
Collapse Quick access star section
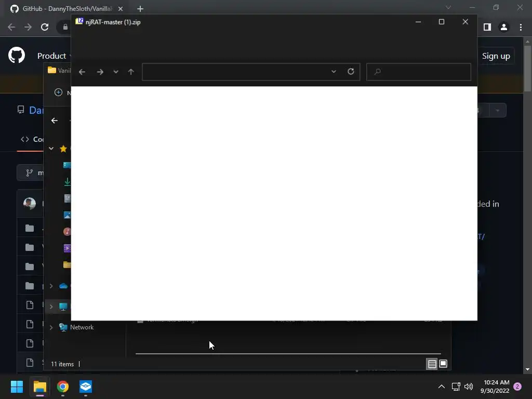click(x=51, y=149)
